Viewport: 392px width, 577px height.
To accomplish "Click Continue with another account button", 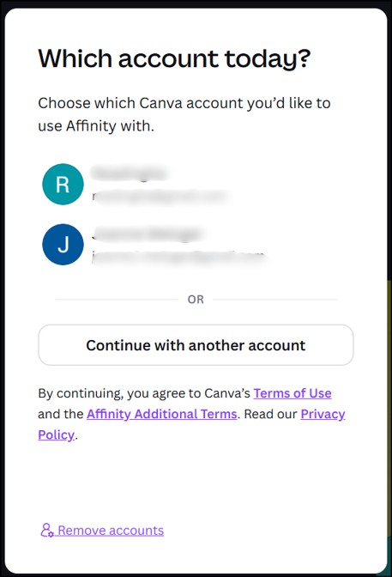I will coord(196,345).
